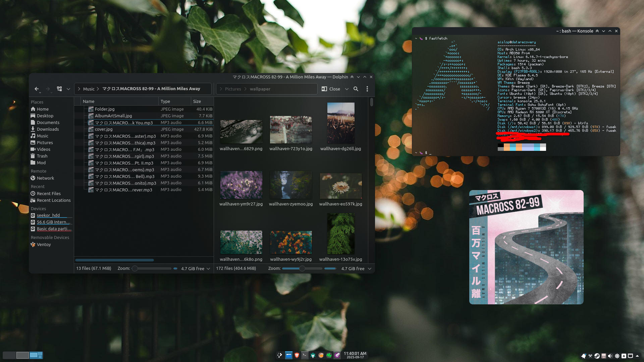Adjust the left pane Zoom slider
644x362 pixels.
point(152,268)
